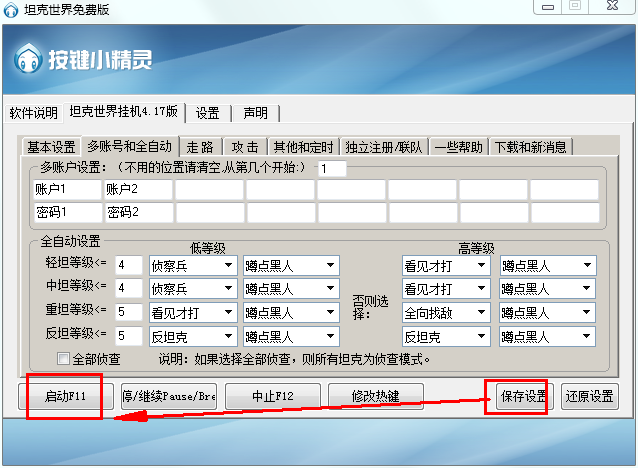Open the 轻坦等级 low-level 侦察兵 dropdown
638x468 pixels.
coord(191,265)
